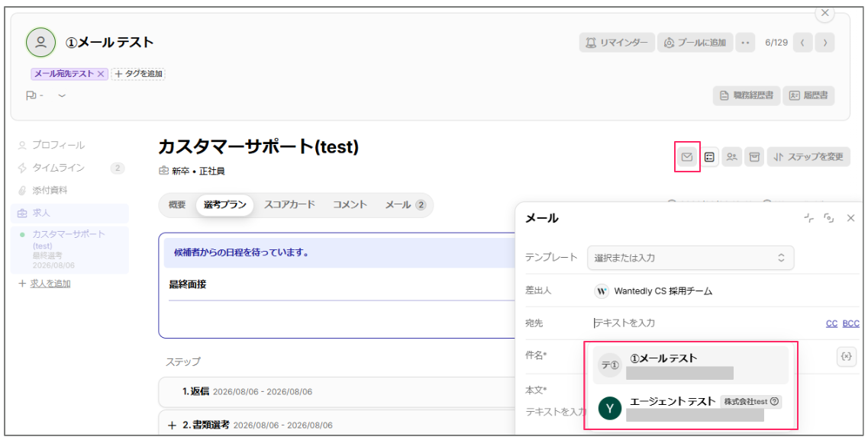Open the more options ellipsis button
The height and width of the screenshot is (440, 868).
pos(745,43)
